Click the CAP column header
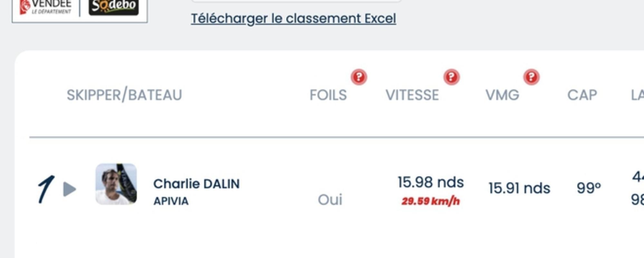This screenshot has width=644, height=258. 582,95
